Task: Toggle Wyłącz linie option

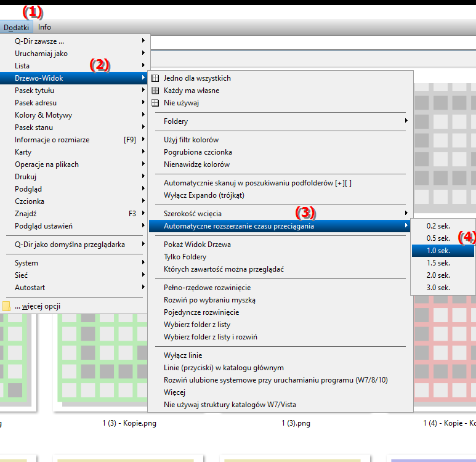Action: (x=280, y=355)
